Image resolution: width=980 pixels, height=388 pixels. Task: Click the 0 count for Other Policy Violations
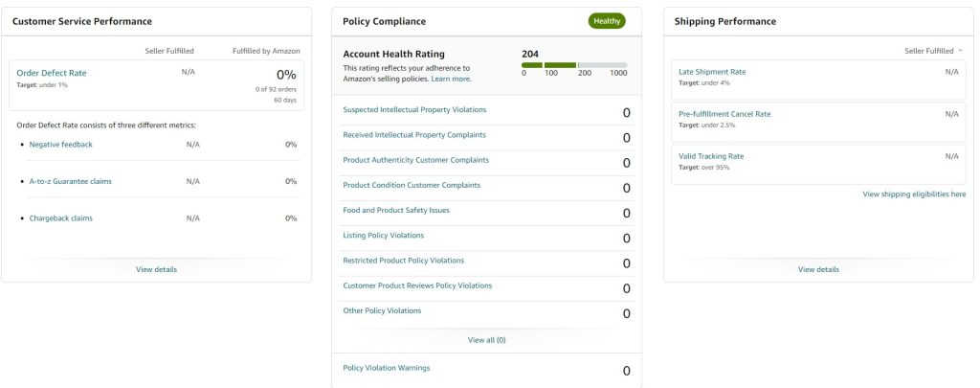(626, 313)
